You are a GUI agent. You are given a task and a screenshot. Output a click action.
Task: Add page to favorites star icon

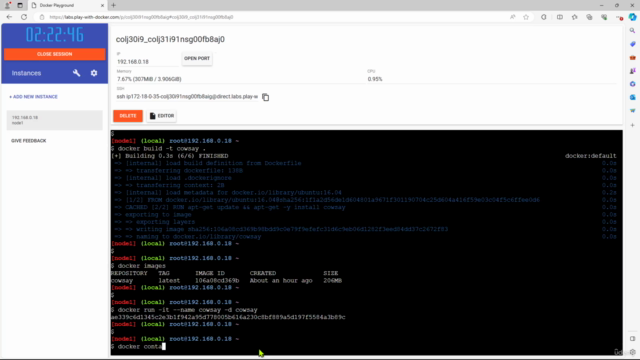click(526, 17)
